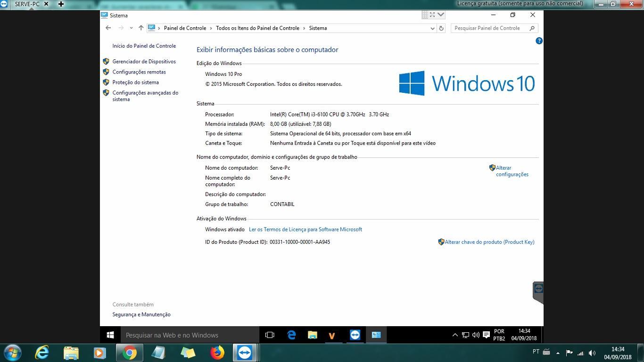The image size is (644, 362).
Task: Go to Início do Painel de Controle
Action: (x=144, y=46)
